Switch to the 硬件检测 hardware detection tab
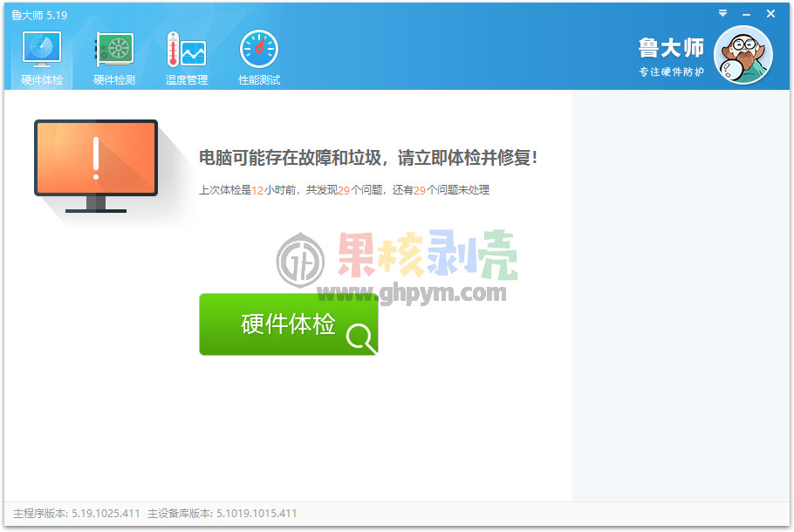 click(114, 58)
